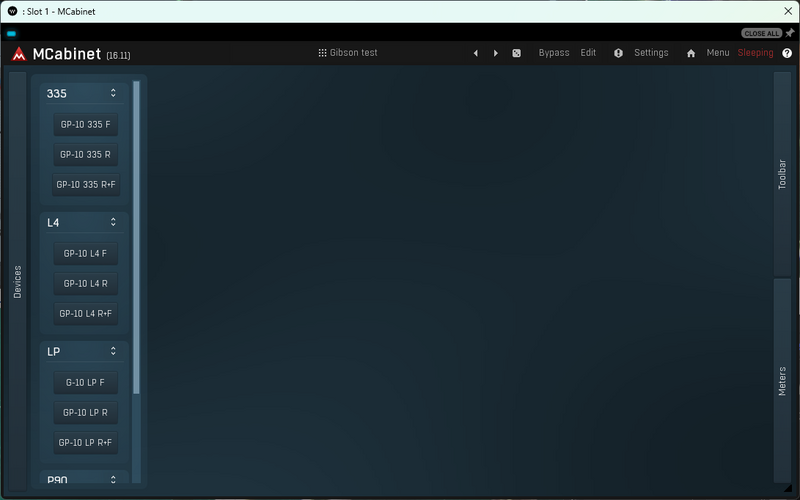
Task: Toggle the P90 group chevron
Action: pyautogui.click(x=113, y=479)
